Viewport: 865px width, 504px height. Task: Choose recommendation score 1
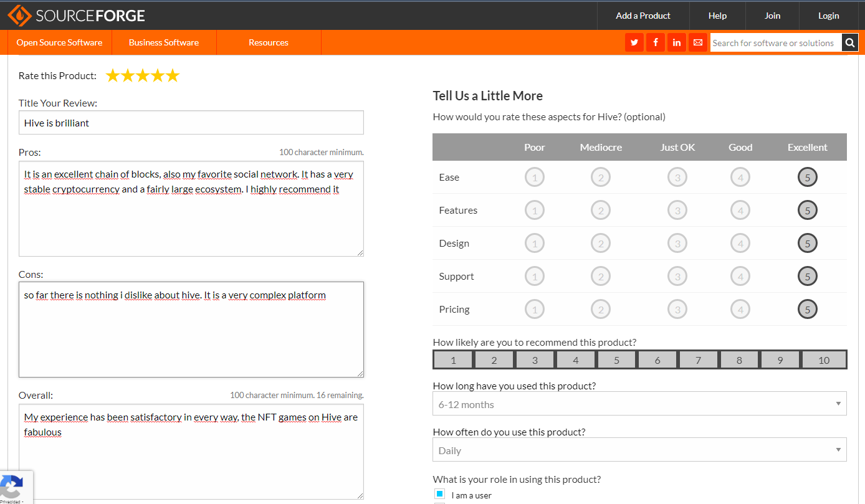(453, 360)
